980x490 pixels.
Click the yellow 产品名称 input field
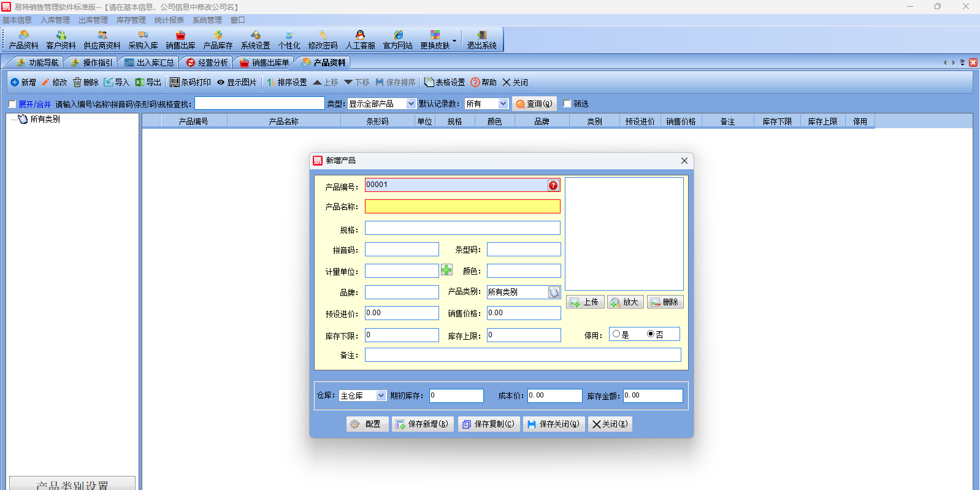click(462, 207)
